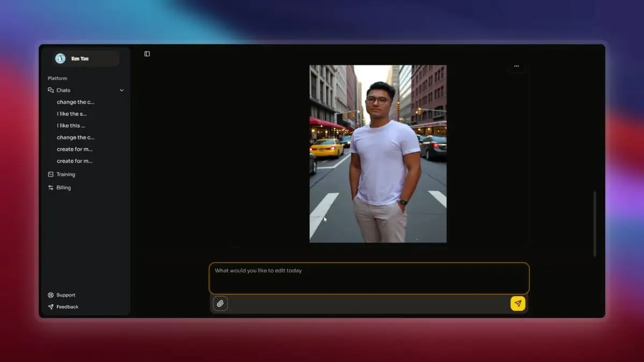The height and width of the screenshot is (362, 644).
Task: Click the Feedback paper plane link
Action: pos(67,307)
